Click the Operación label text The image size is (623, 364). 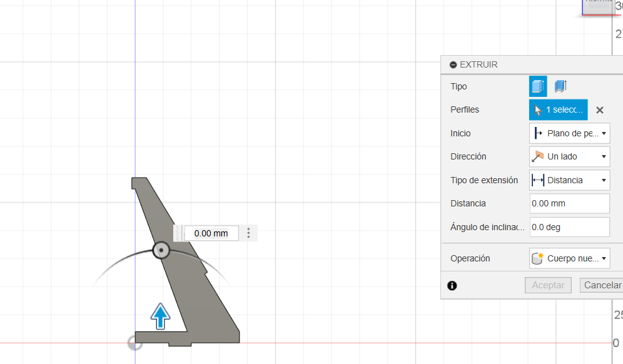470,258
